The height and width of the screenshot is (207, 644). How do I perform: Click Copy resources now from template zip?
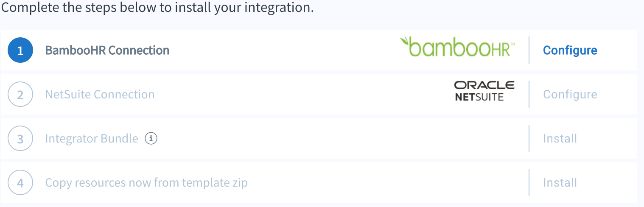[x=146, y=183]
